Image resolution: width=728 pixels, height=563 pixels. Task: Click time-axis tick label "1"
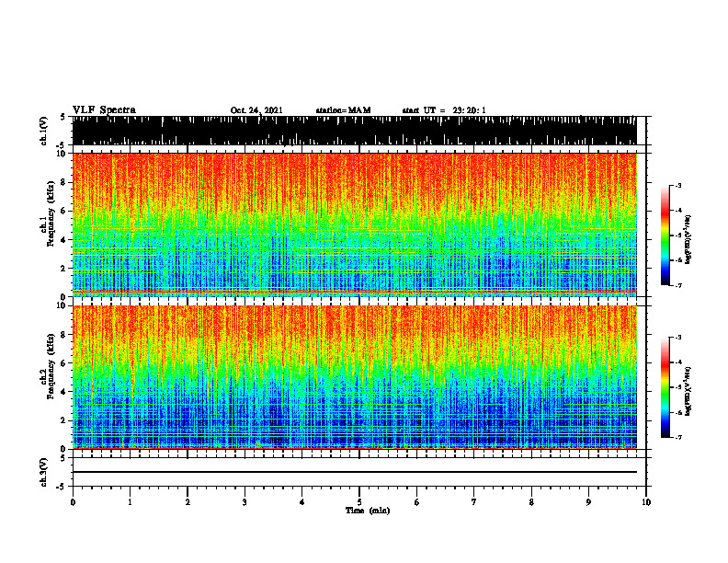tap(130, 502)
